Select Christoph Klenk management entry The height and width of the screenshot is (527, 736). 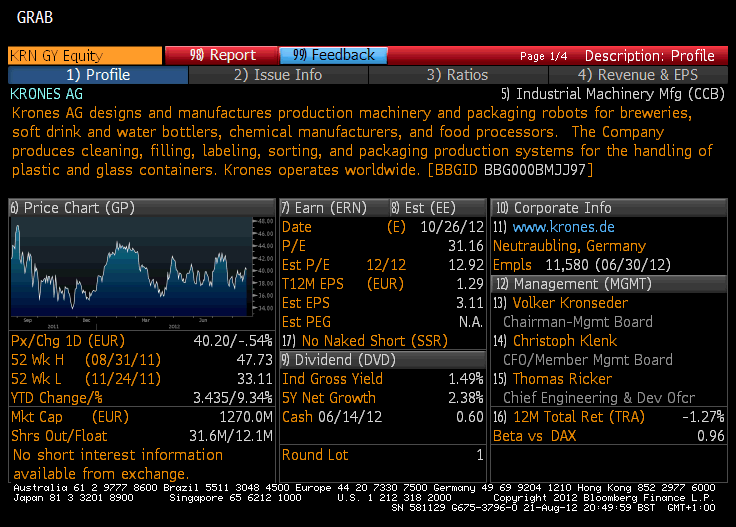565,341
